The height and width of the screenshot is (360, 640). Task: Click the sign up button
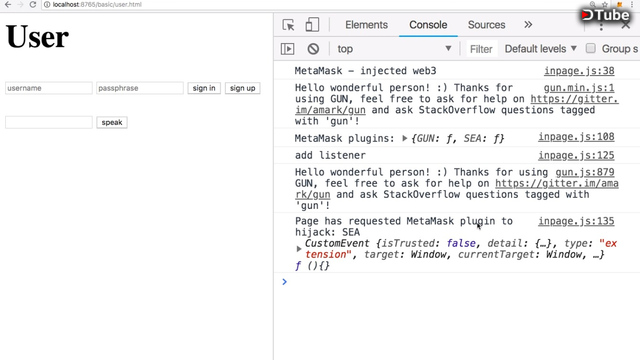coord(242,88)
